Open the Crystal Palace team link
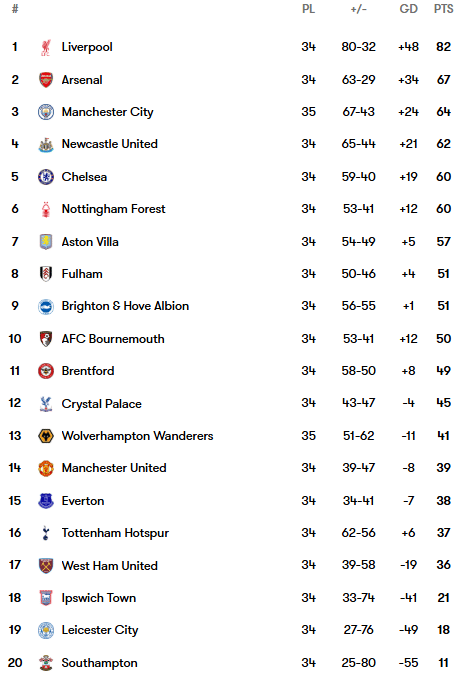The height and width of the screenshot is (681, 462). click(x=102, y=404)
